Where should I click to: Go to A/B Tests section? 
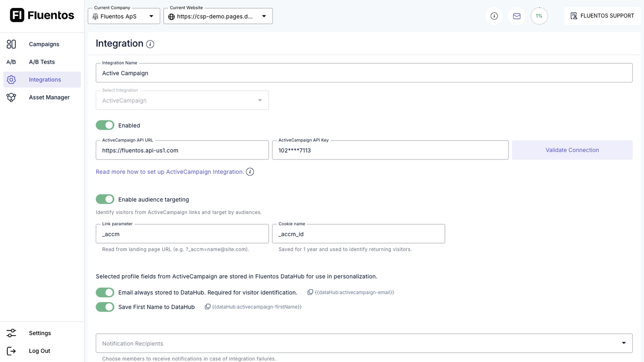pyautogui.click(x=42, y=62)
